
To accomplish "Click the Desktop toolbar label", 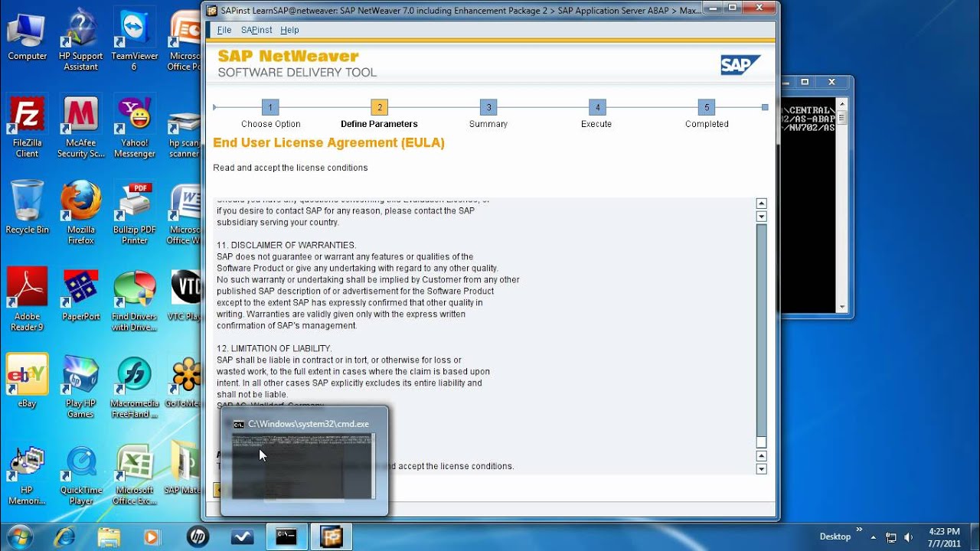I will 835,536.
